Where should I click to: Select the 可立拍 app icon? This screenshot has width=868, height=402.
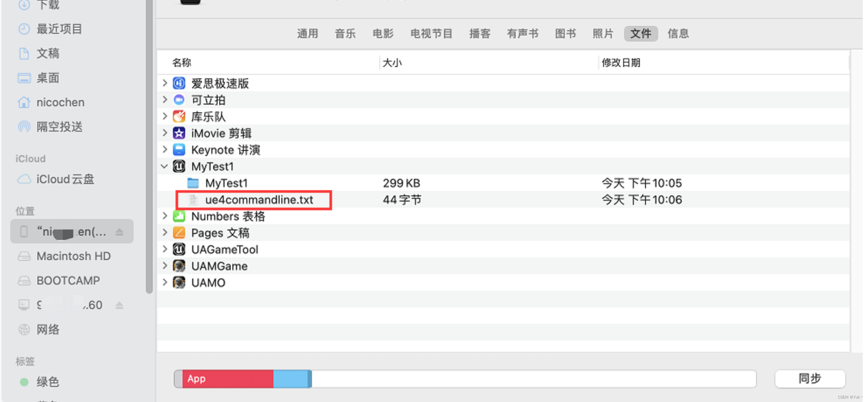point(179,100)
